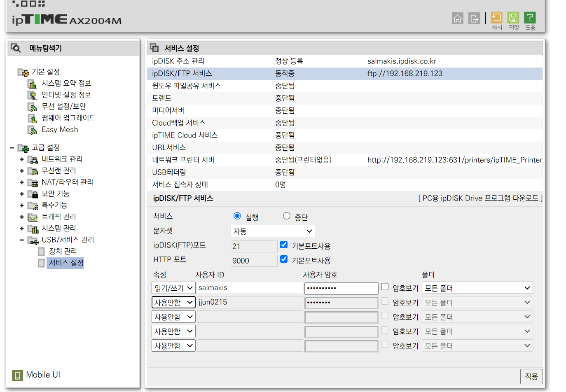Click the ftp://192.168.219.123 address text
Screen dimensions: 566x392
click(405, 74)
